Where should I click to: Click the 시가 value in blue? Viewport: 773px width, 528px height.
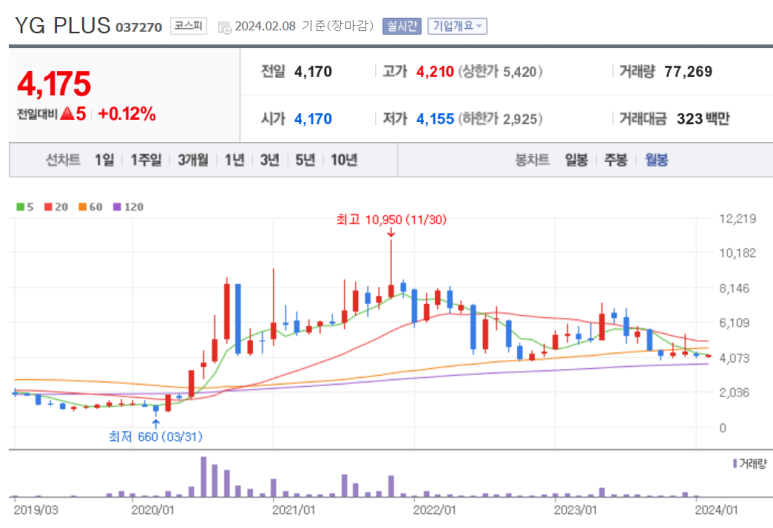[x=313, y=119]
